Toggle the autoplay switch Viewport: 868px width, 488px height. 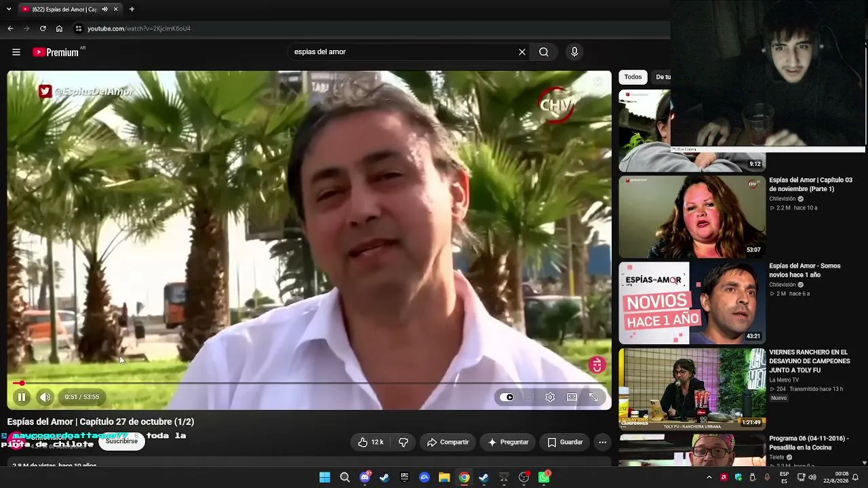[x=507, y=397]
